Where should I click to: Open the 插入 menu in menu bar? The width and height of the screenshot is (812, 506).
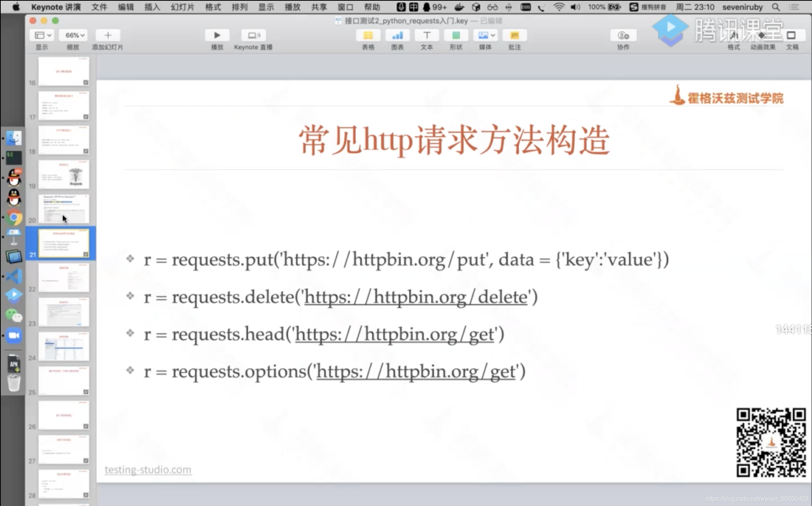tap(152, 7)
